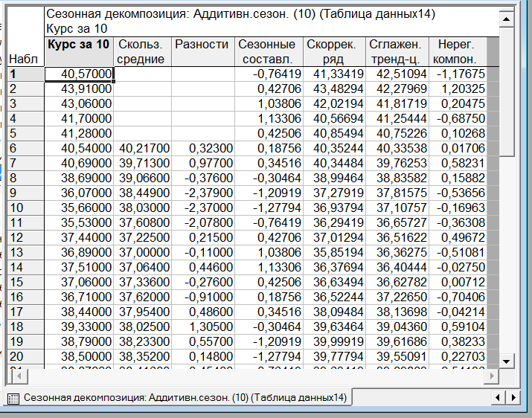This screenshot has height=418, width=532.
Task: Click difference cell 0,32300
Action: (x=203, y=148)
